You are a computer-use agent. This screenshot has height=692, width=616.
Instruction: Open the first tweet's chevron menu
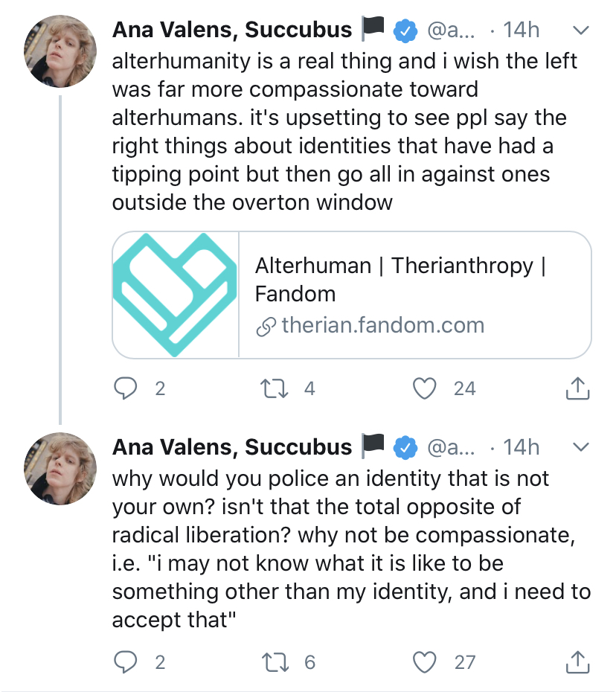(x=580, y=31)
